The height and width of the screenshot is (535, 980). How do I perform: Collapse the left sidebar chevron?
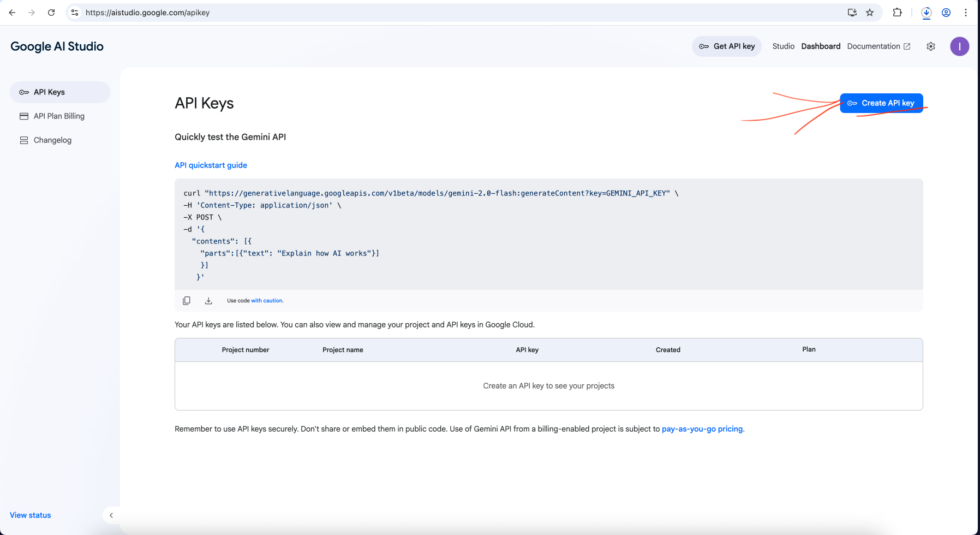(x=111, y=515)
